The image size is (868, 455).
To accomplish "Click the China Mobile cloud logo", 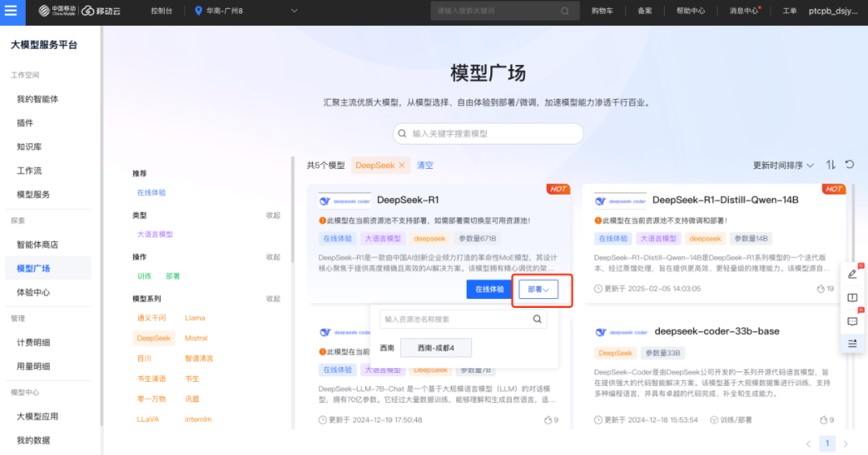I will pos(79,11).
